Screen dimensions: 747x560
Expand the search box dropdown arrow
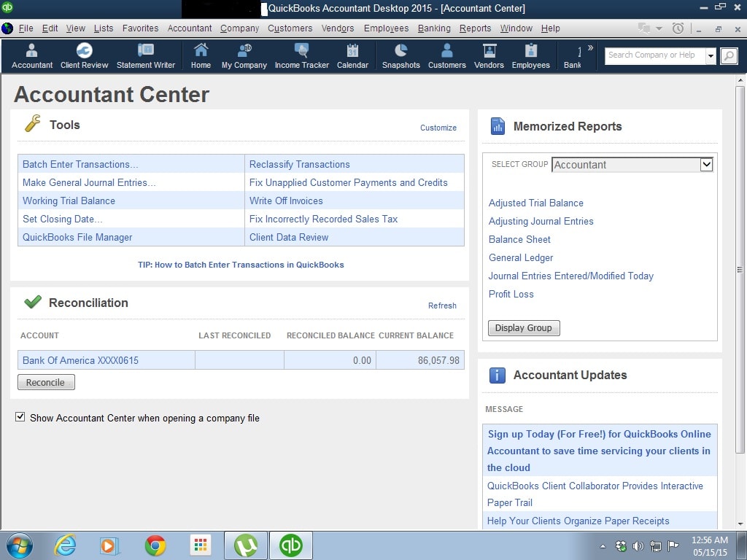(x=711, y=55)
